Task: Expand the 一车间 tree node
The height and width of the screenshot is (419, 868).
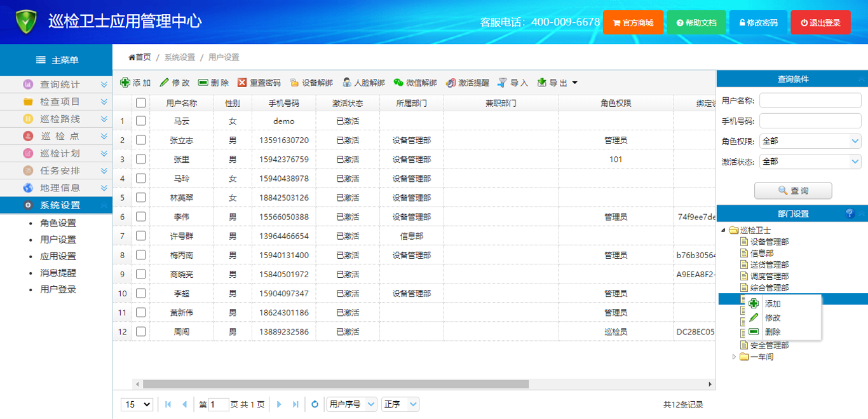Action: 735,357
